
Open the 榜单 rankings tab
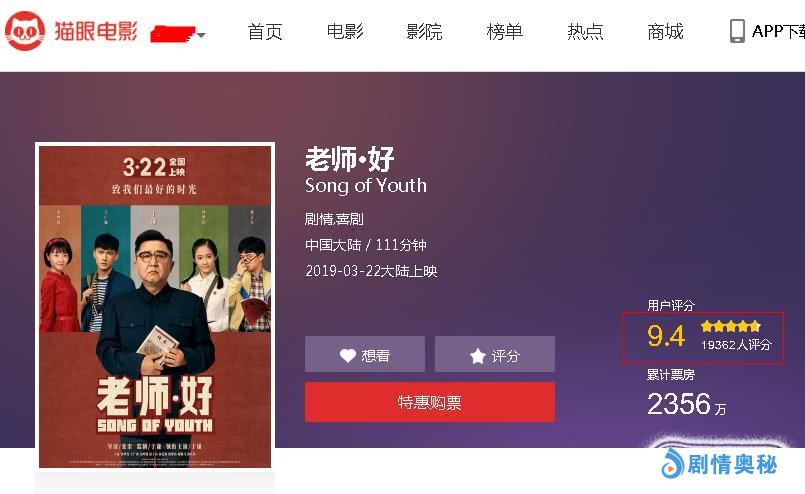[x=505, y=32]
